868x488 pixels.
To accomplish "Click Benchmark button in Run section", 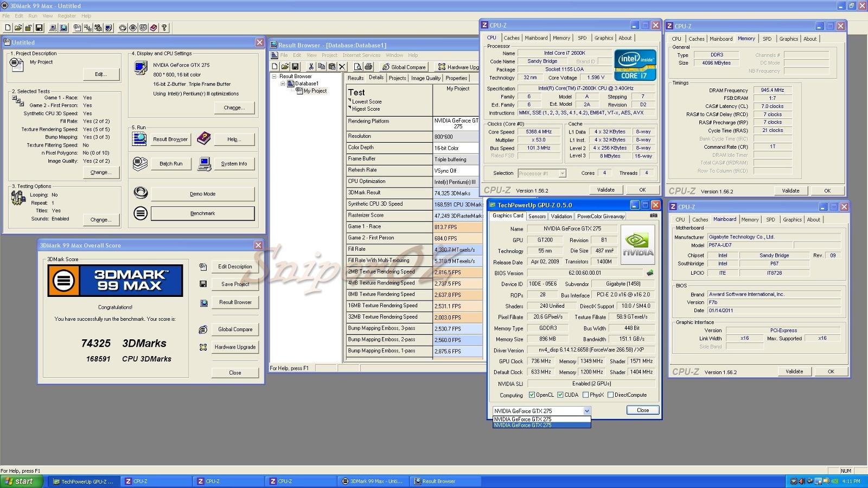I will [202, 213].
